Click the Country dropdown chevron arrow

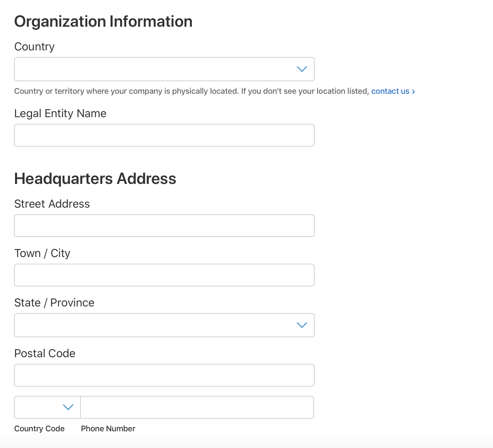(302, 69)
